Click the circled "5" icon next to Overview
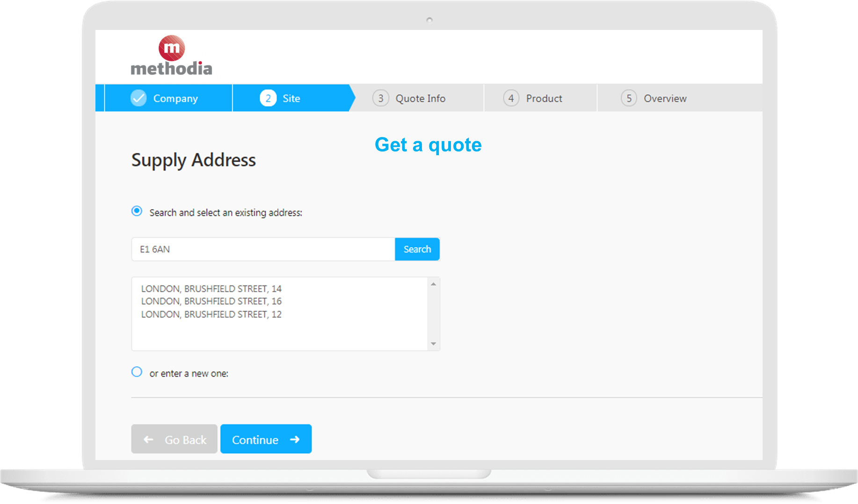 click(x=628, y=98)
